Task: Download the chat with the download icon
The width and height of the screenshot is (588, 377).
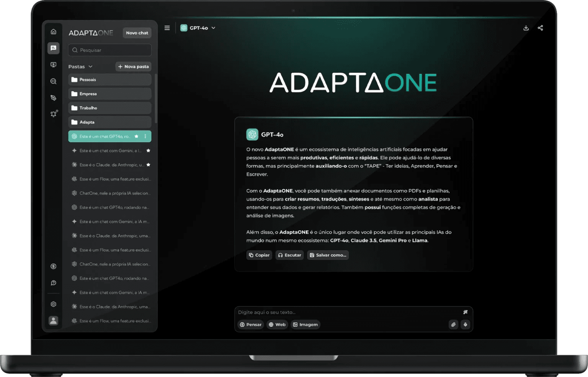Action: [x=526, y=28]
